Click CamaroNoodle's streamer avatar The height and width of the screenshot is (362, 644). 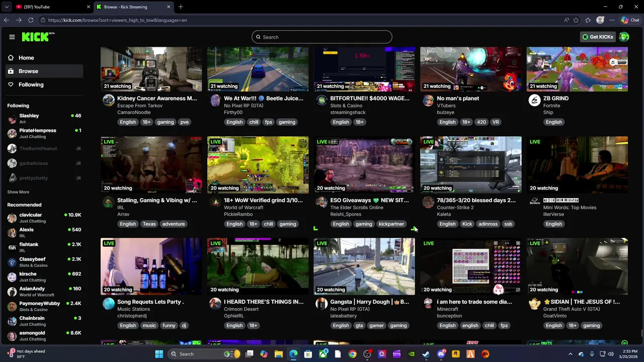(109, 101)
